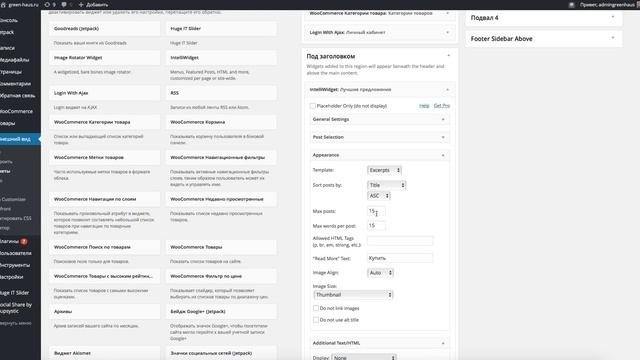Tick the Placeholder Only checkbox
The image size is (640, 360).
point(313,106)
